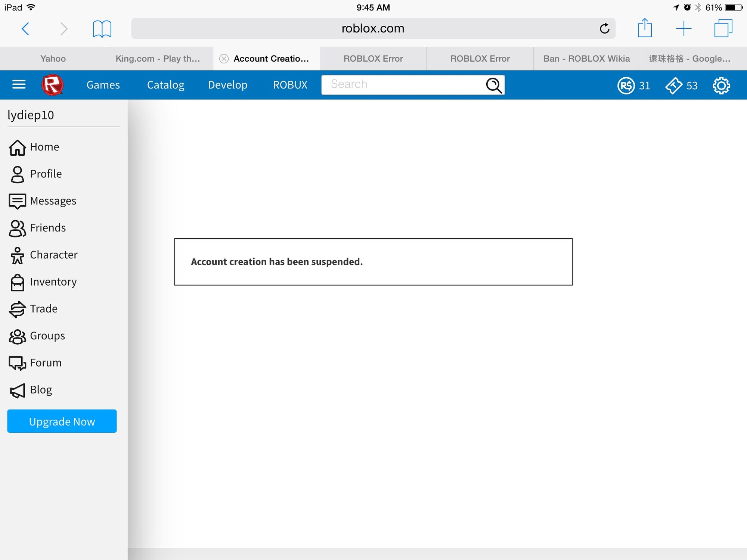Open the lydiep10 username link

click(x=31, y=115)
